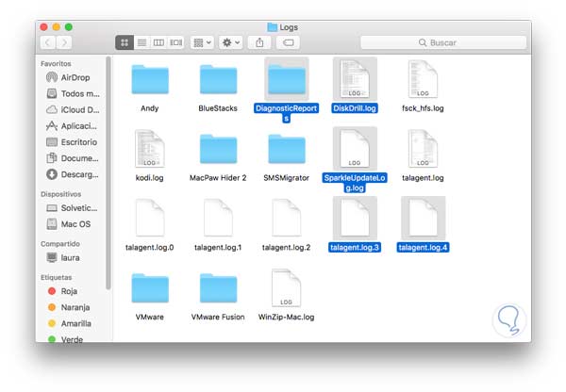The image size is (566, 392).
Task: Select the Roja tag
Action: tap(62, 291)
